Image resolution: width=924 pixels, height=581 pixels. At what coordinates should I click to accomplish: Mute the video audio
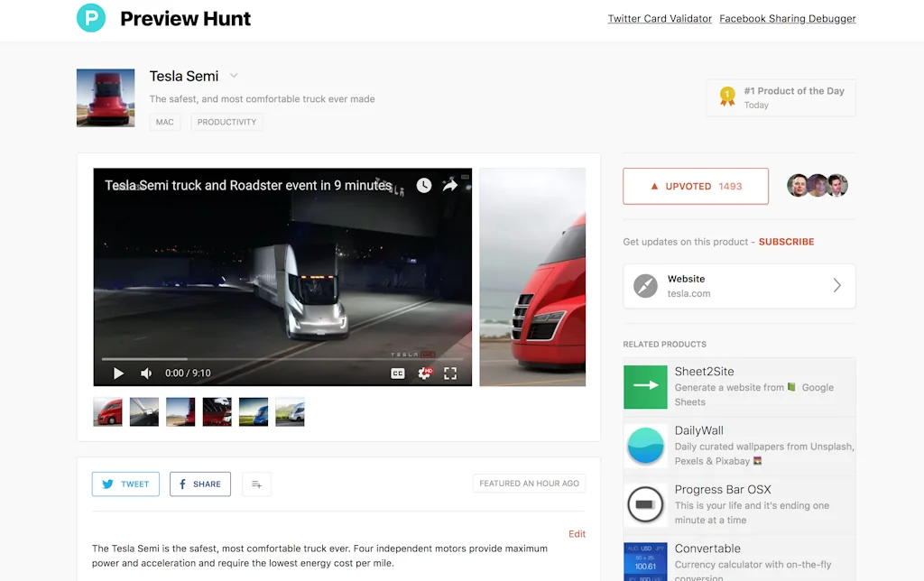coord(145,373)
